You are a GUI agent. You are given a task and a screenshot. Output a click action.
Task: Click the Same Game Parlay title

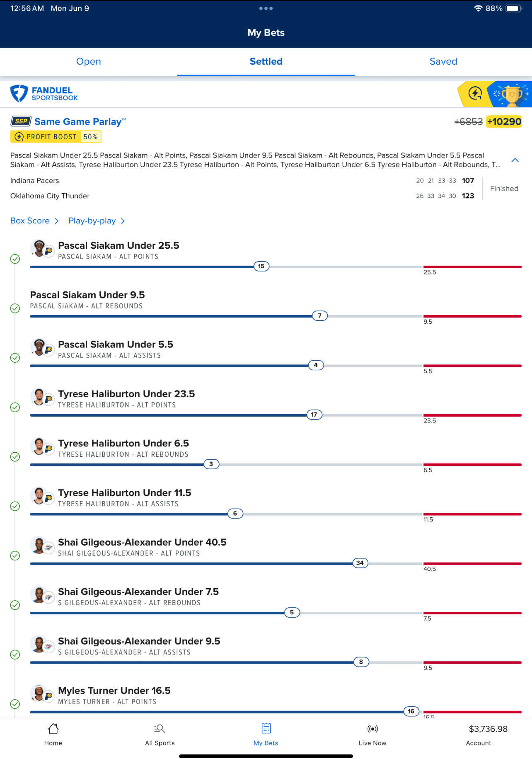(x=78, y=122)
